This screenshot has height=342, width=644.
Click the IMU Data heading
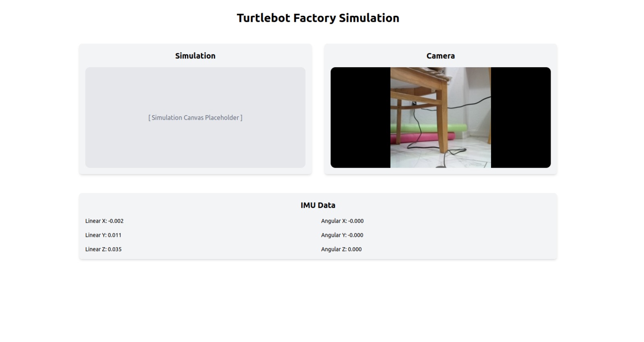point(318,205)
